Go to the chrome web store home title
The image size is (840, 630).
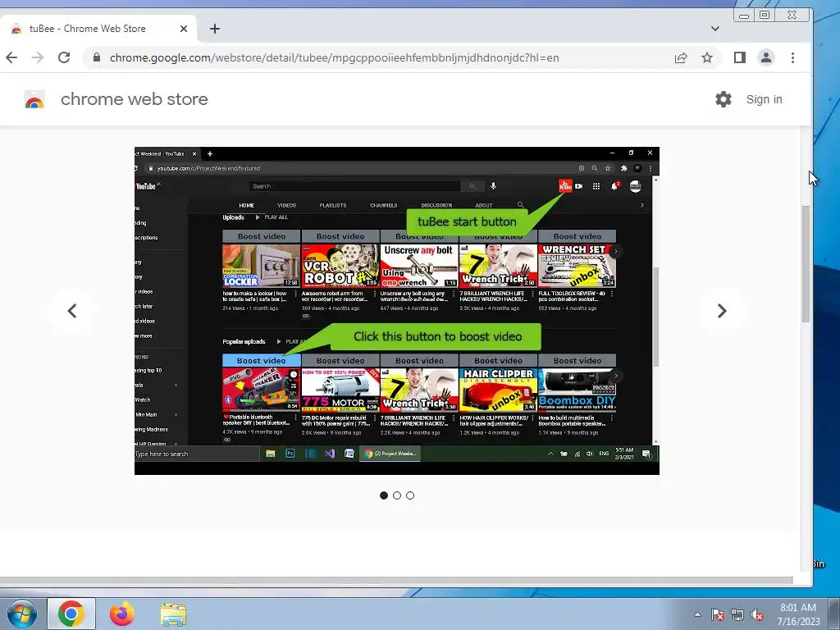point(134,99)
